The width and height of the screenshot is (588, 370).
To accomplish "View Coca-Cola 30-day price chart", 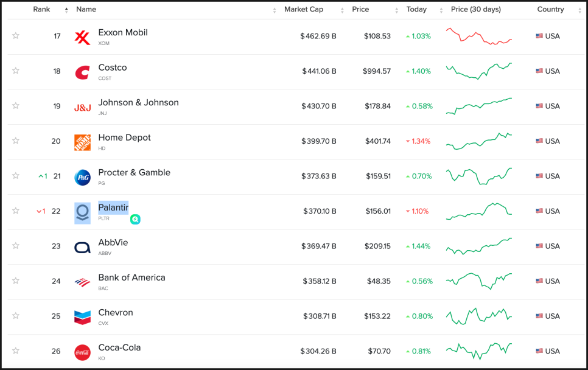I will coord(479,351).
